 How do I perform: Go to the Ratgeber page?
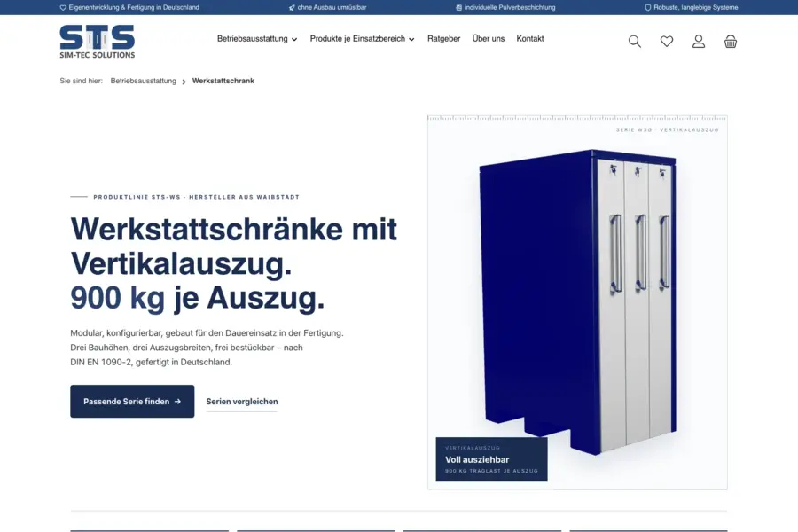[x=444, y=39]
